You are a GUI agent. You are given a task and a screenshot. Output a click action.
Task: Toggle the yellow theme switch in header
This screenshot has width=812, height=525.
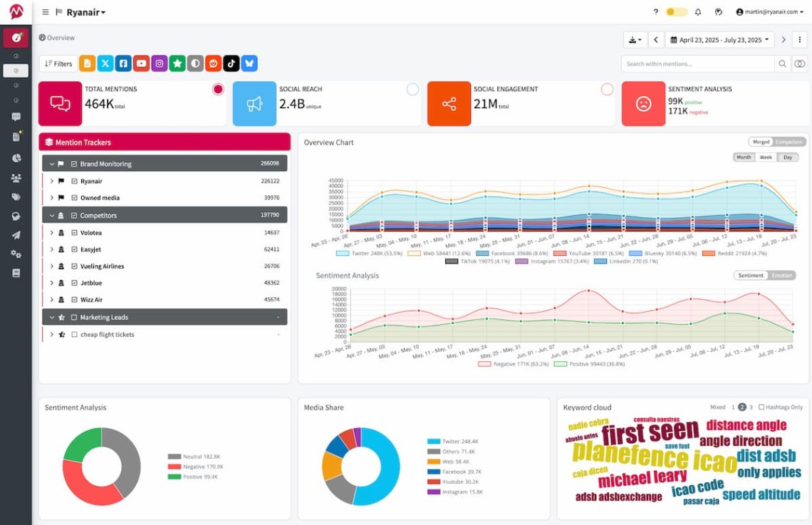[x=676, y=12]
